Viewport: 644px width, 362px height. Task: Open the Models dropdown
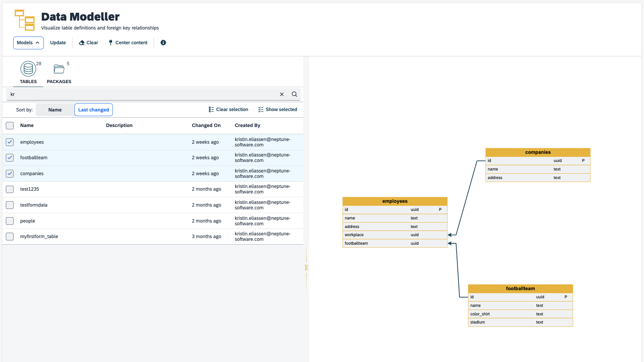point(28,43)
